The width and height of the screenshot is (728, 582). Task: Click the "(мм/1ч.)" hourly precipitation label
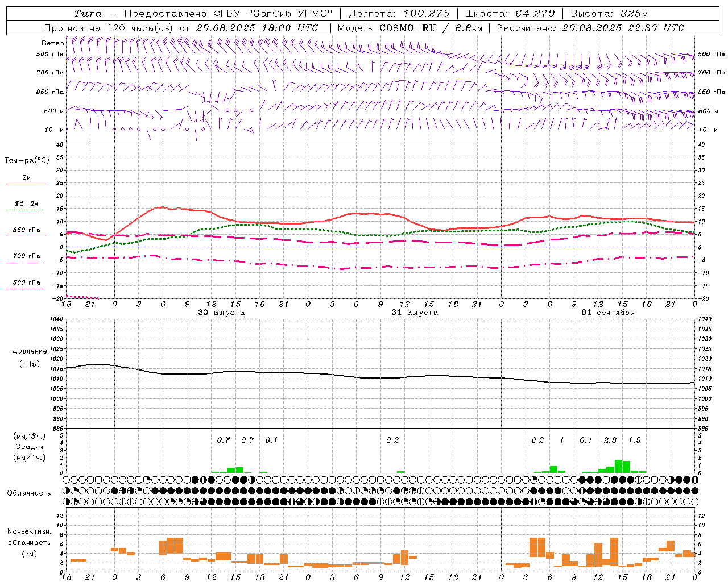pyautogui.click(x=29, y=458)
